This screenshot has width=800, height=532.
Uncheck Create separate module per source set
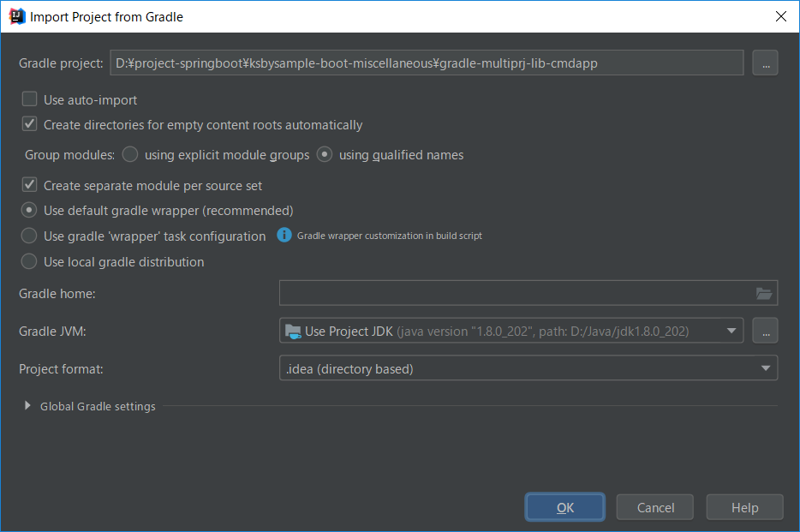coord(30,185)
